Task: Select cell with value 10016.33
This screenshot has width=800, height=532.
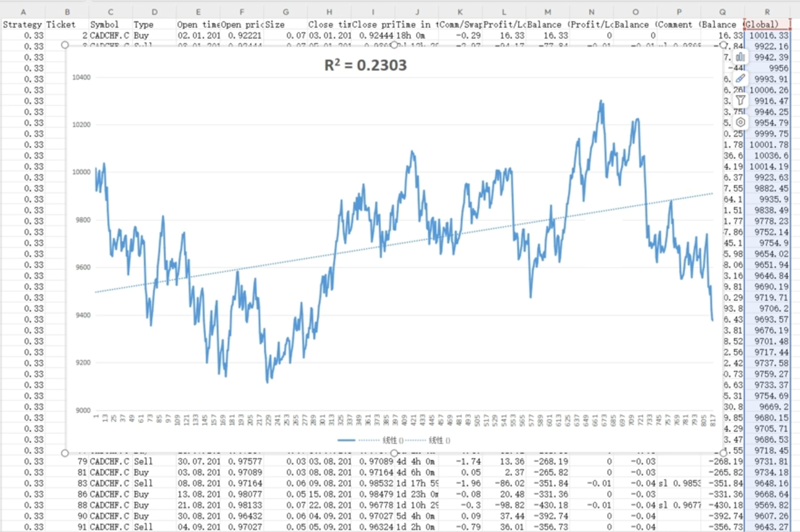Action: click(767, 35)
